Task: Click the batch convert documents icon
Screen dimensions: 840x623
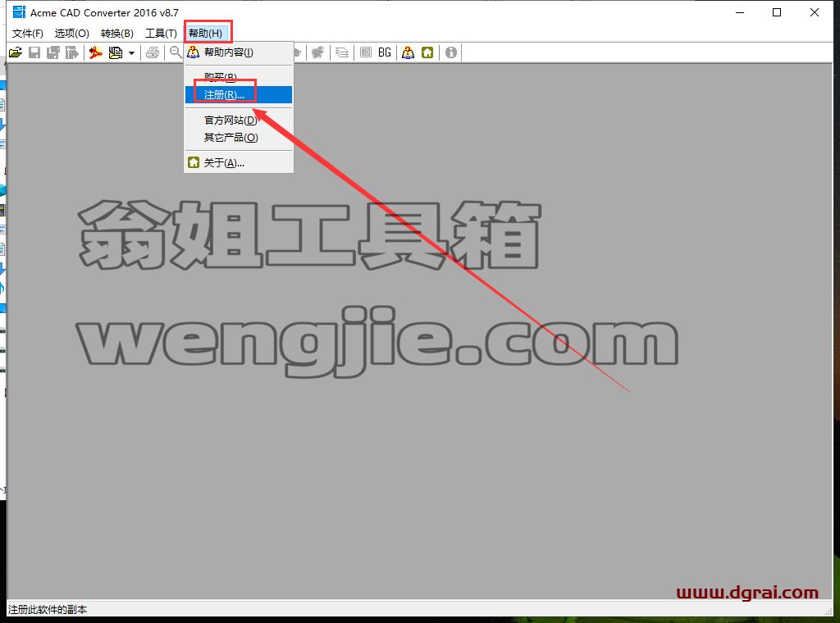Action: coord(115,52)
